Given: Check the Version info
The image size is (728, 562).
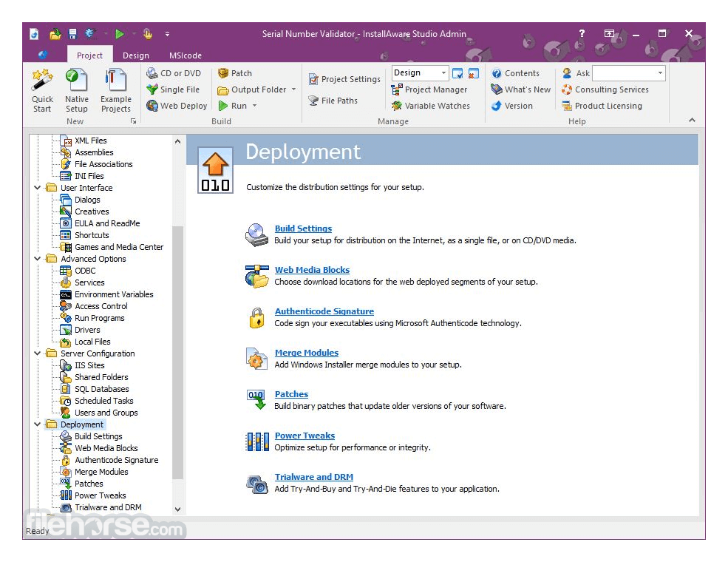Looking at the screenshot, I should (511, 106).
